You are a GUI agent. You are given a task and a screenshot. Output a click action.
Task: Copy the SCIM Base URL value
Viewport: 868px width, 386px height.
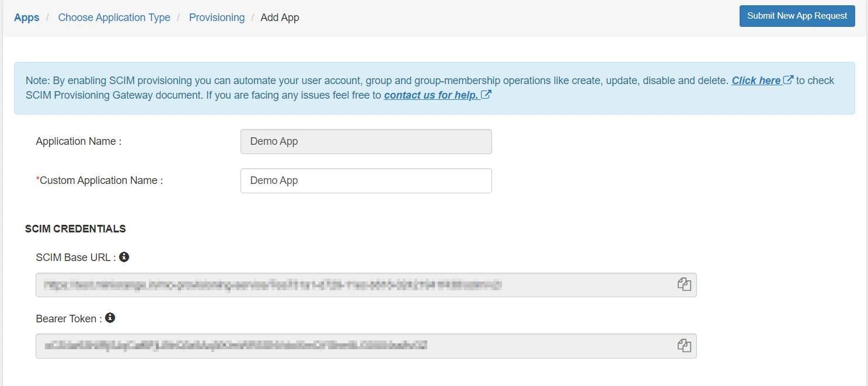coord(684,284)
